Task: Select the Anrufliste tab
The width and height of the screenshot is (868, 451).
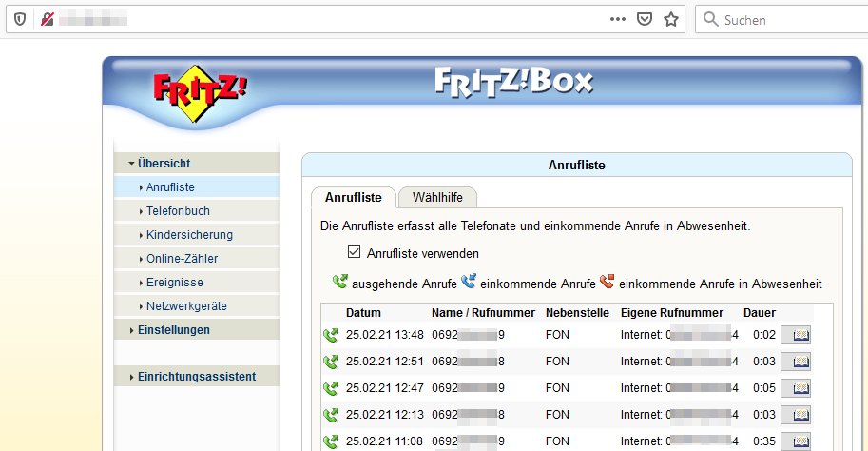Action: pyautogui.click(x=353, y=197)
